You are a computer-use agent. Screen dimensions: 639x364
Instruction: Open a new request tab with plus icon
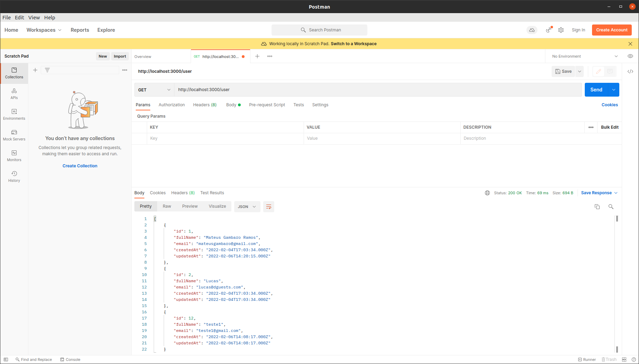[257, 56]
